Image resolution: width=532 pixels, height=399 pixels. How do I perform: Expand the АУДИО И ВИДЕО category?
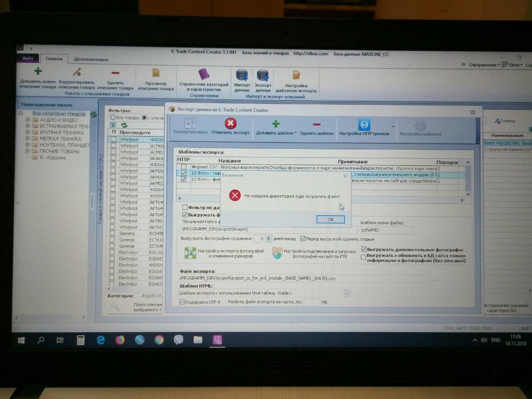point(28,120)
